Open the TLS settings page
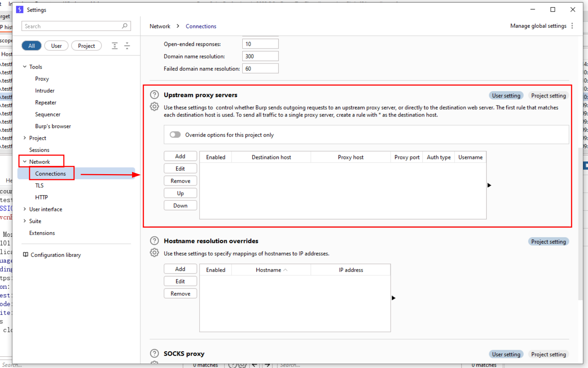 39,185
